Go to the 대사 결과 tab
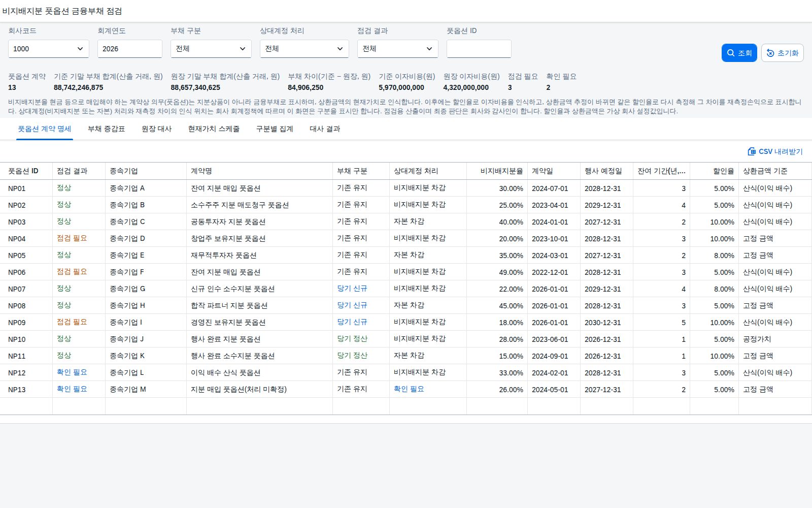 325,129
